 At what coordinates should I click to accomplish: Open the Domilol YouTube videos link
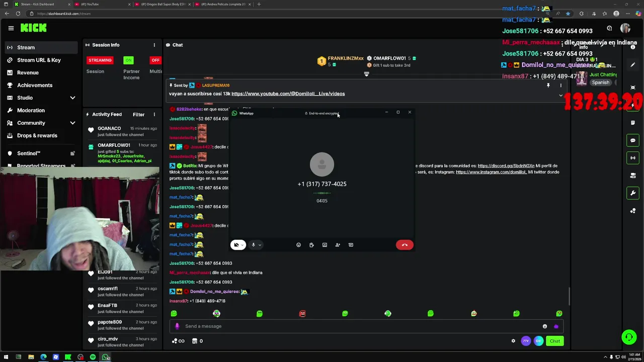click(x=288, y=94)
